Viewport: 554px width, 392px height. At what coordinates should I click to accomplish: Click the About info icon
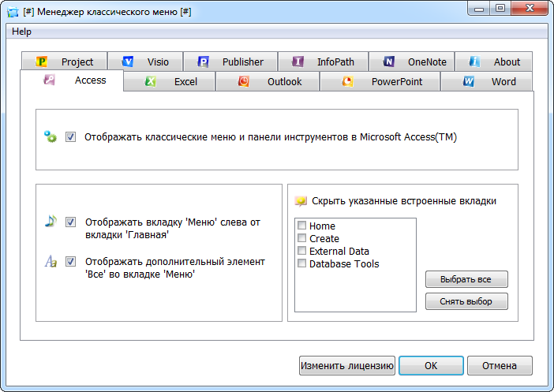(x=474, y=62)
